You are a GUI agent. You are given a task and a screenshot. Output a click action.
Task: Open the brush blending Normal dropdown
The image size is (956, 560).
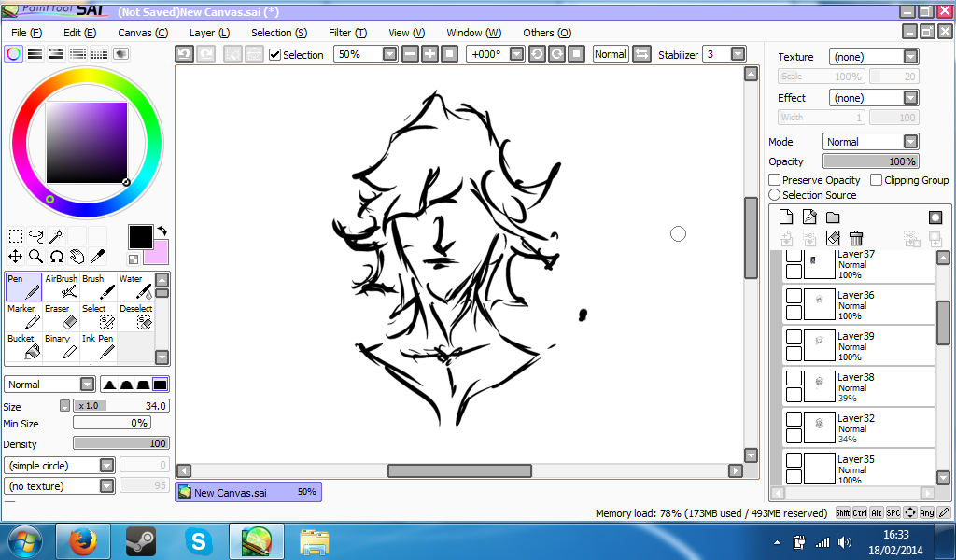(x=87, y=384)
